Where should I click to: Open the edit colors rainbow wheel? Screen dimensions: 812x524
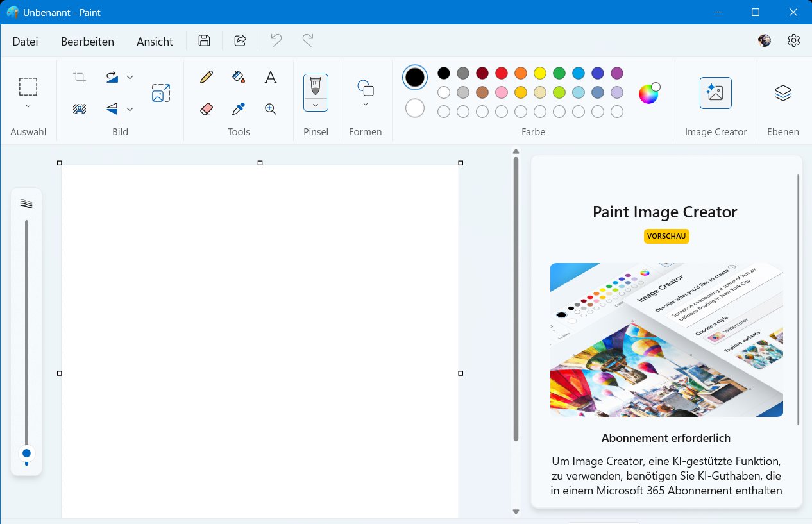[x=649, y=94]
